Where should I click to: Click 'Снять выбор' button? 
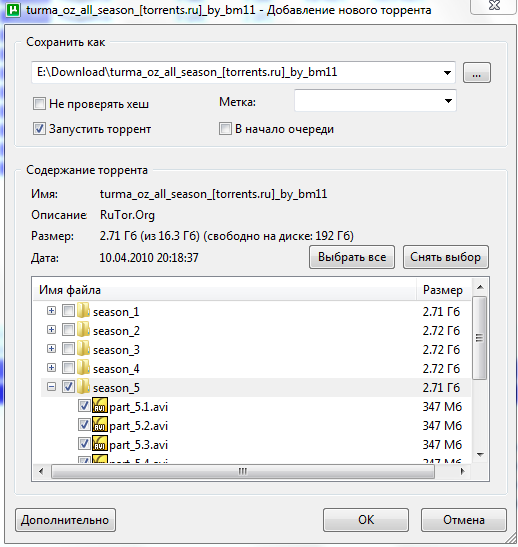(446, 257)
